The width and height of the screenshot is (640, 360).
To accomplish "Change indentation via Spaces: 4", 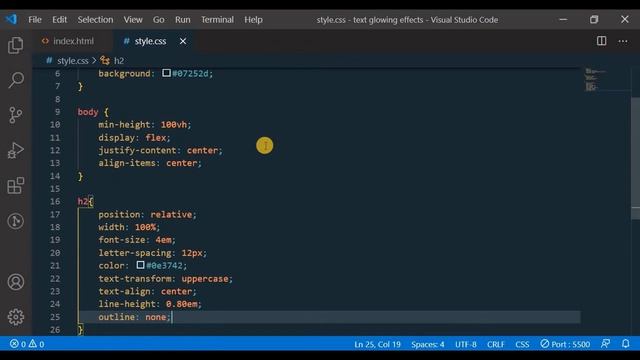I will [427, 344].
